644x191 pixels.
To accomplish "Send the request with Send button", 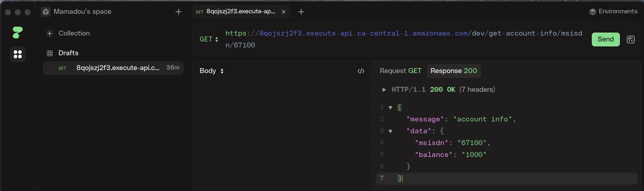I will [x=606, y=39].
